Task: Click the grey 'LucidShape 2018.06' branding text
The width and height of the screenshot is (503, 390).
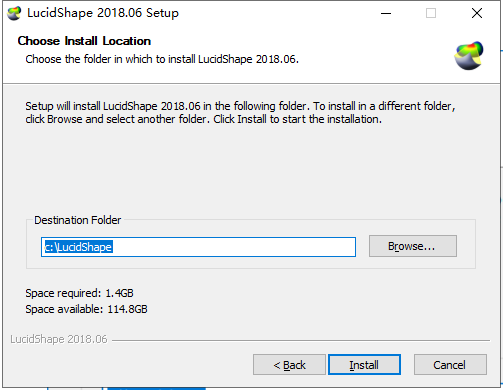Action: tap(59, 339)
